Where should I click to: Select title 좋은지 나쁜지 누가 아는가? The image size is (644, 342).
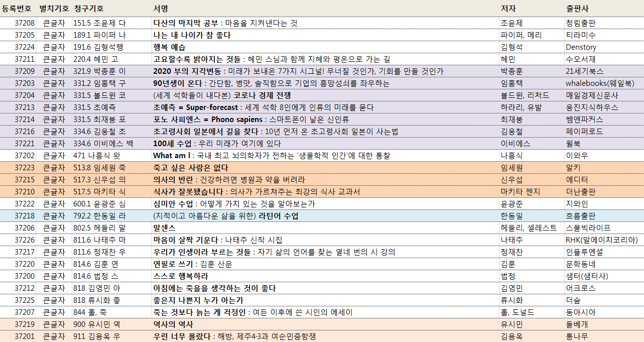pos(198,300)
